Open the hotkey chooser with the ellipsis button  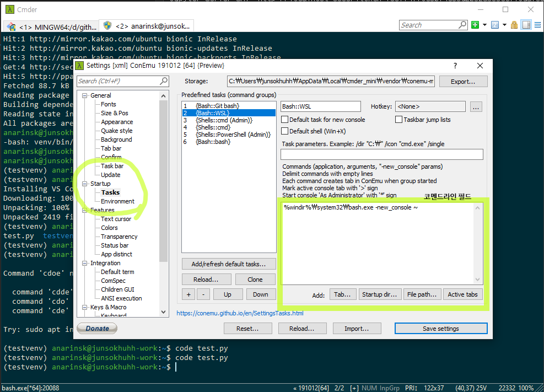click(x=476, y=107)
